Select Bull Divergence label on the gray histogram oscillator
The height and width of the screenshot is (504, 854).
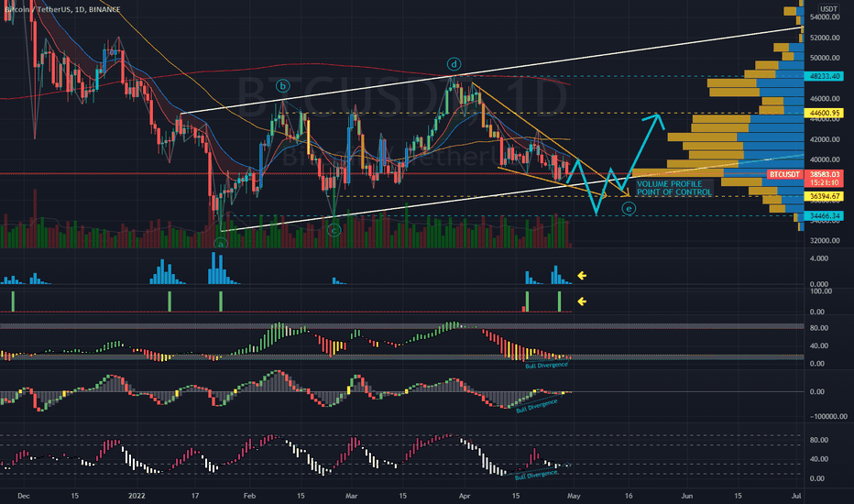tap(537, 405)
